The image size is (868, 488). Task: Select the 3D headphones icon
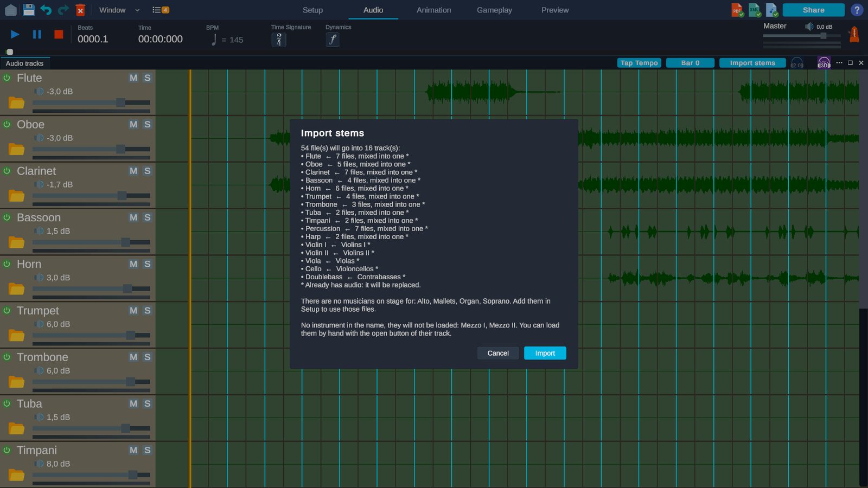(x=824, y=63)
